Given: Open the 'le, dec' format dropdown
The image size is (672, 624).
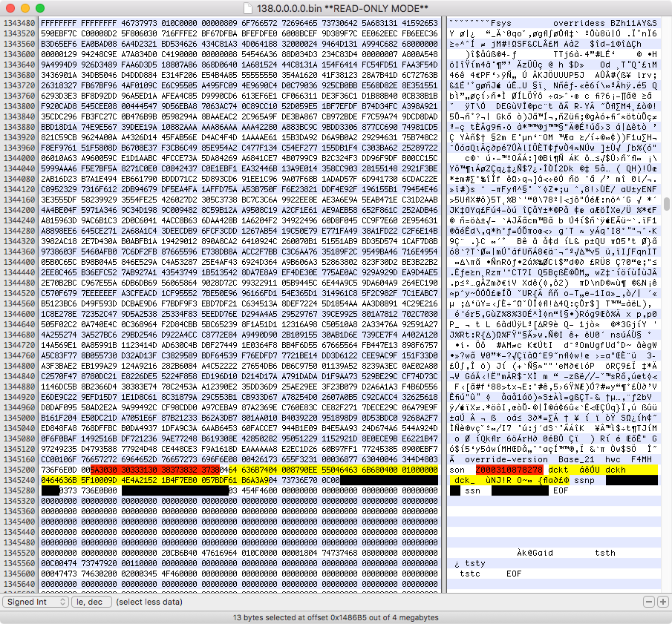Looking at the screenshot, I should tap(92, 602).
